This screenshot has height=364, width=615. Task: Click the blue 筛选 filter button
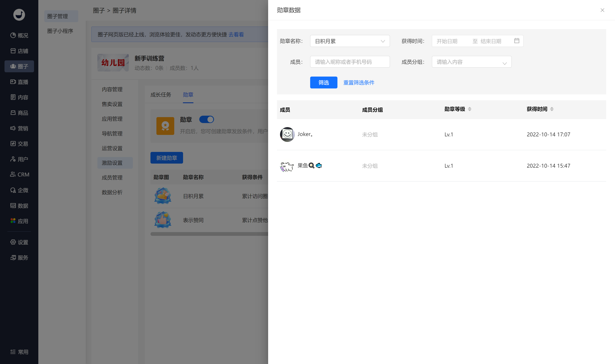coord(323,83)
